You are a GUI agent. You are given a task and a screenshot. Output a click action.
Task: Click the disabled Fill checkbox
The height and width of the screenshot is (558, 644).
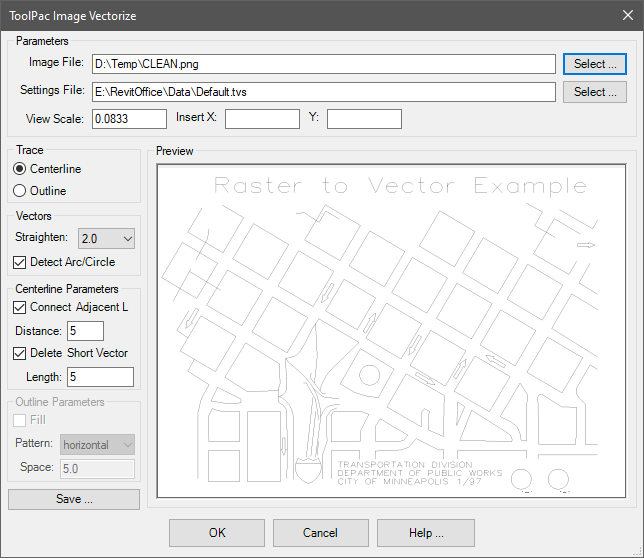point(19,420)
